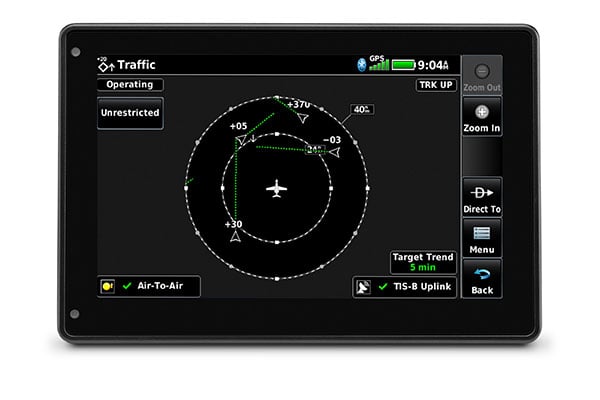The image size is (600, 400).
Task: Tap the Traffic page icon in title bar
Action: (x=106, y=64)
